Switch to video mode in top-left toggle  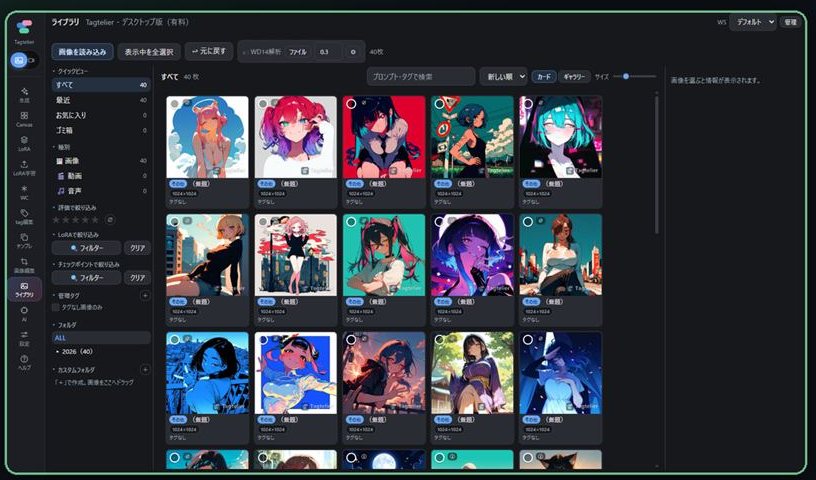click(32, 60)
